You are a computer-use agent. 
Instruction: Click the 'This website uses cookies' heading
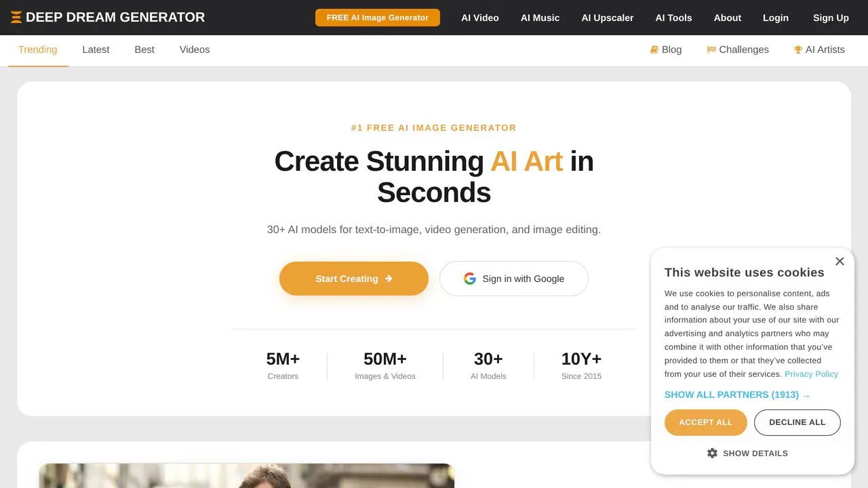pos(745,272)
